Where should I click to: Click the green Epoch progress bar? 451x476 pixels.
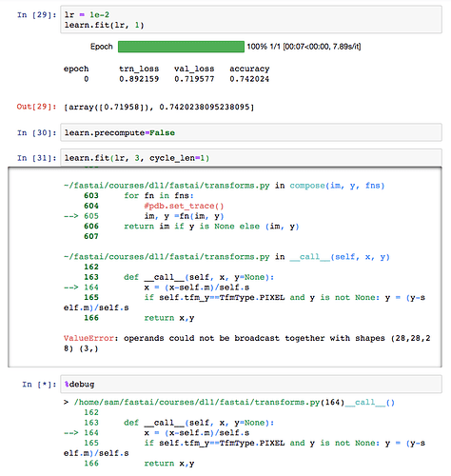coord(181,47)
